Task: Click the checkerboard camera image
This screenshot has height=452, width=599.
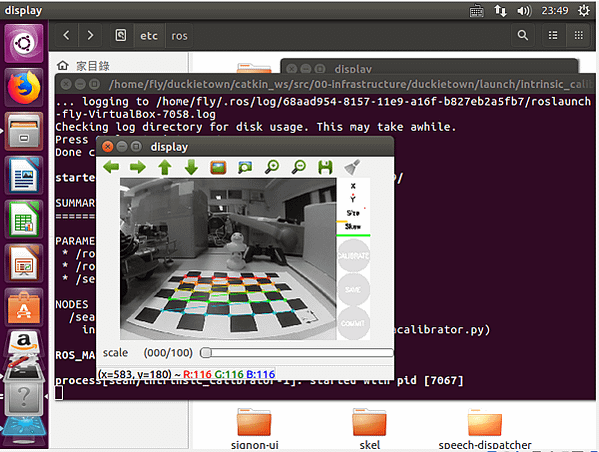Action: click(228, 259)
